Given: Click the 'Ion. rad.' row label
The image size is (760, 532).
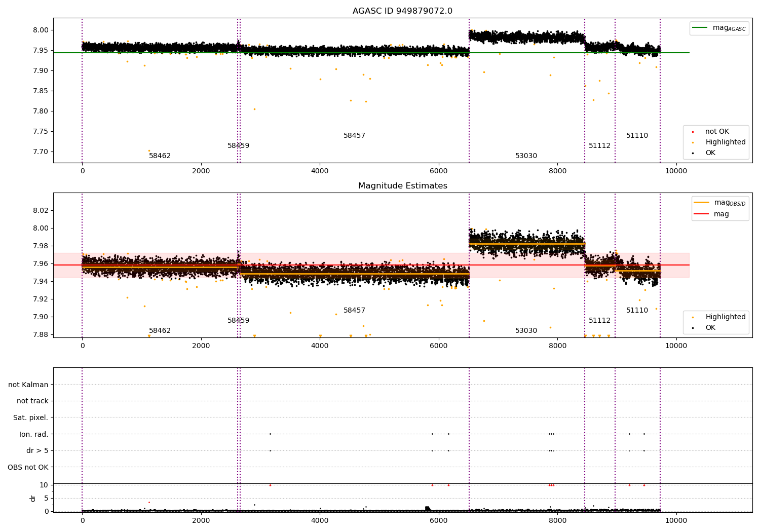Looking at the screenshot, I should tap(34, 434).
